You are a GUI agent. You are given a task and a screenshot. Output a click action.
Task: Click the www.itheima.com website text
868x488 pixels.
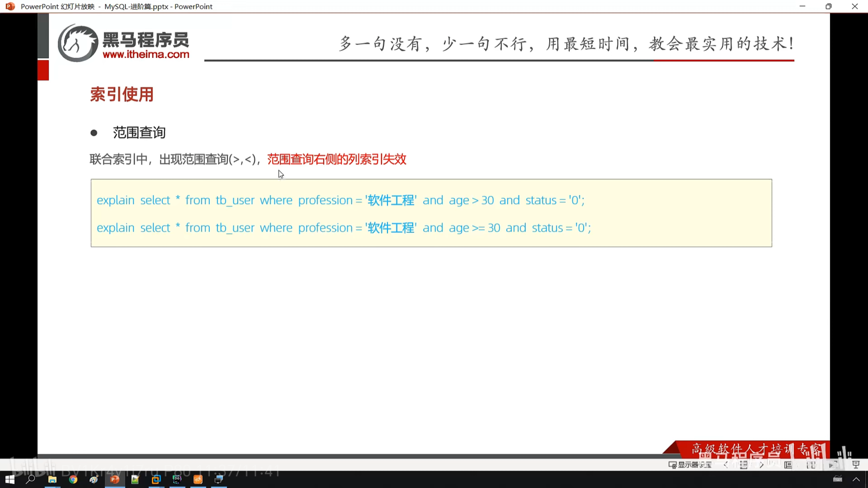click(x=146, y=54)
